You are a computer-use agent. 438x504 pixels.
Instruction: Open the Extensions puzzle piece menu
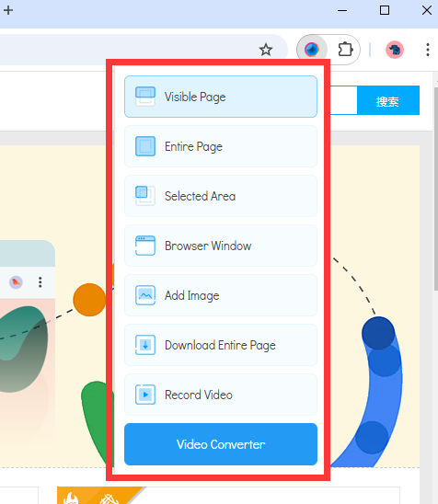click(345, 50)
